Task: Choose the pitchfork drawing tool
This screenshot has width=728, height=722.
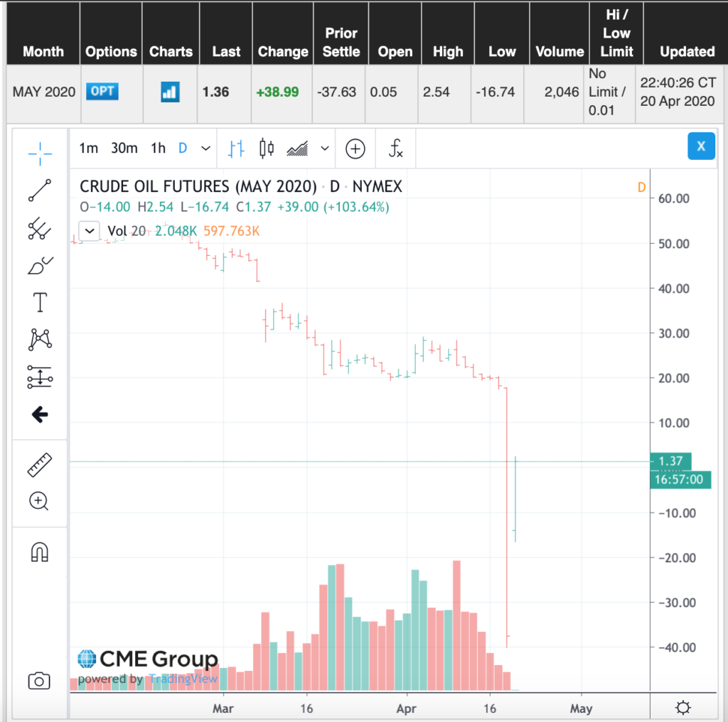Action: pyautogui.click(x=40, y=228)
